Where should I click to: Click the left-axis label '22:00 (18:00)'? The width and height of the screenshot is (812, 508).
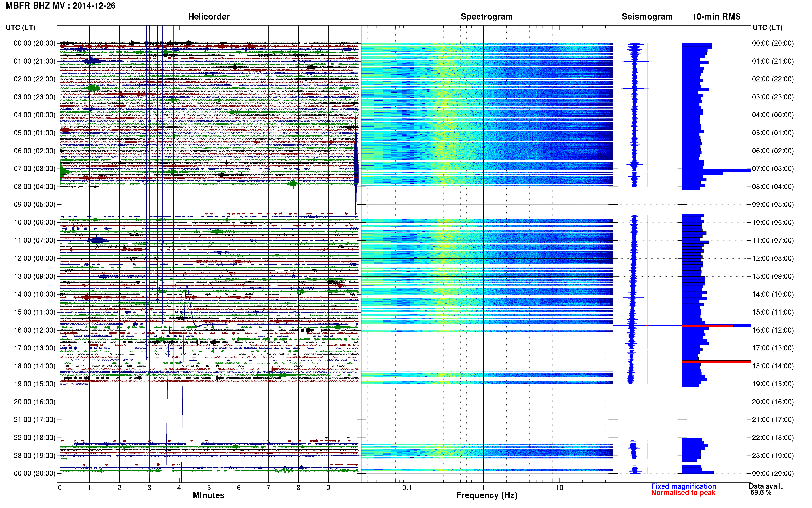(x=35, y=438)
